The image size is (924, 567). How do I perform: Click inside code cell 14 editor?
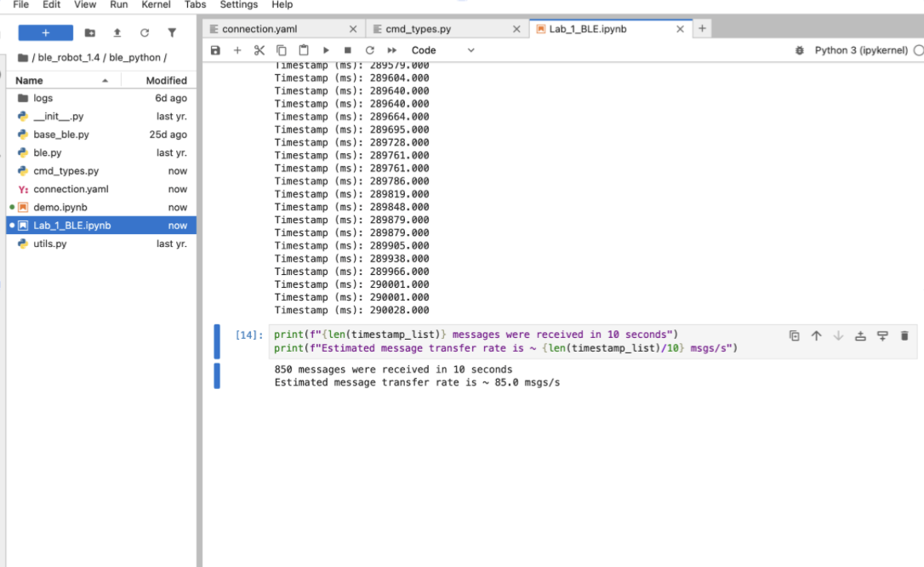[510, 341]
